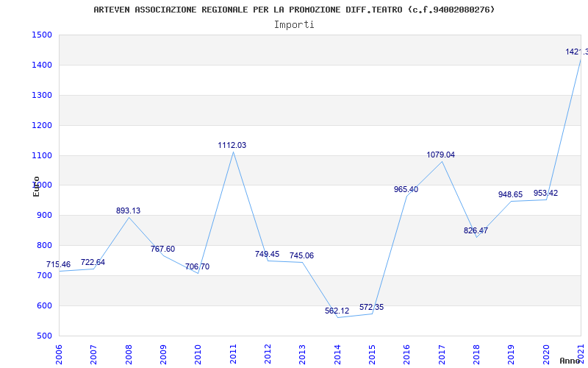The width and height of the screenshot is (588, 368).
Task: Click the 900 y-axis tick label
Action: (44, 215)
